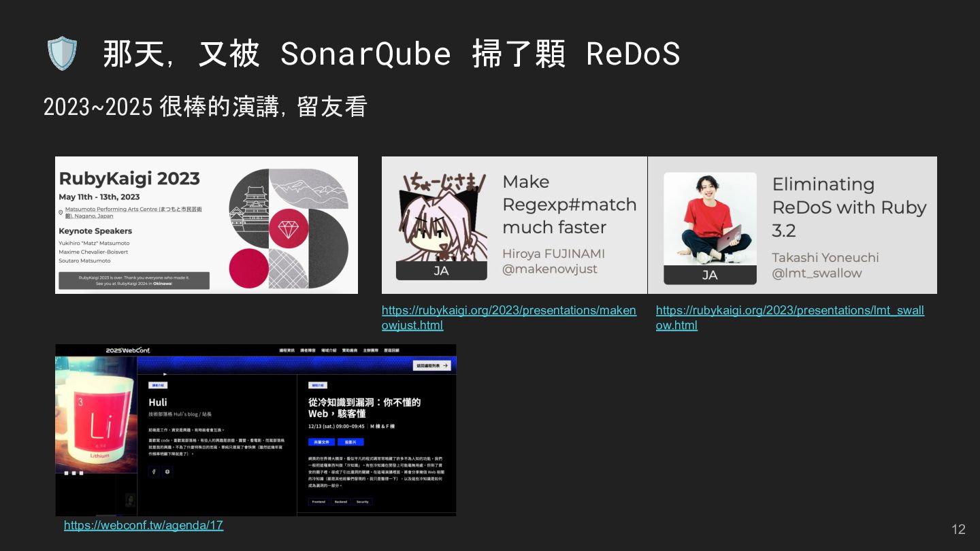This screenshot has width=980, height=551.
Task: Open the 贊助廠商 nav item in WebConf header
Action: (350, 350)
